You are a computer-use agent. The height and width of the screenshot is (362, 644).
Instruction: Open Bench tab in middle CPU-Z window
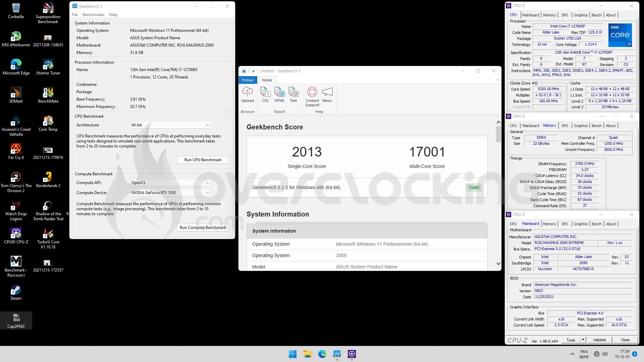596,126
